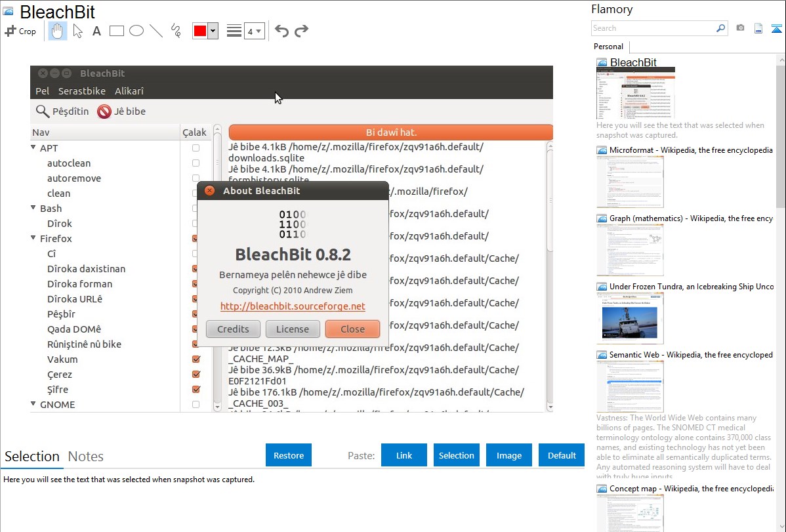Open the Personal tab
This screenshot has height=532, width=786.
tap(609, 47)
